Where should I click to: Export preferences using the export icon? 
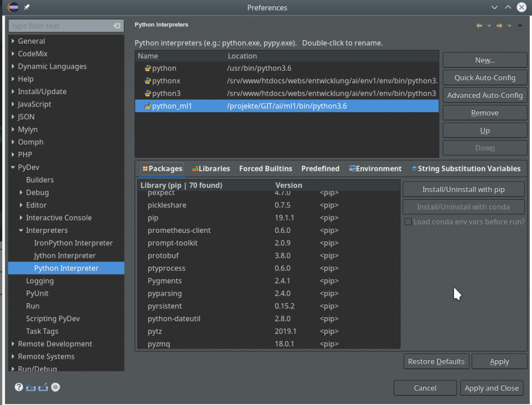44,387
